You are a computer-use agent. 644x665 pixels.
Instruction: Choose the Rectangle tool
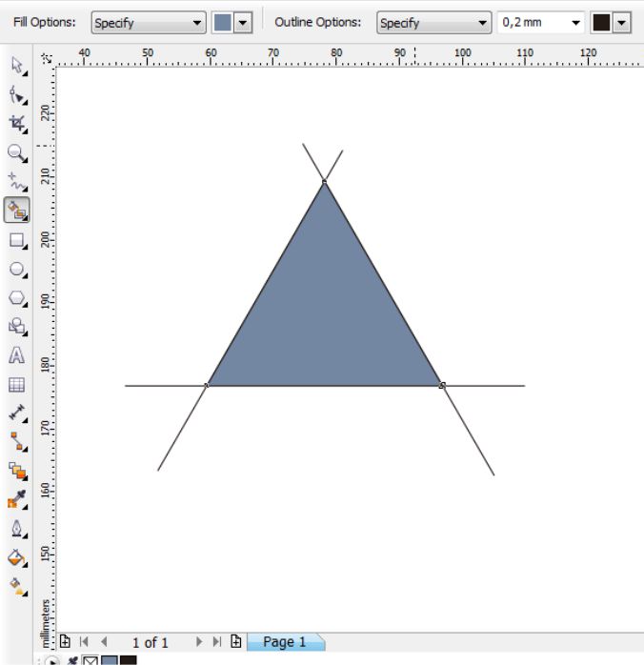point(17,240)
